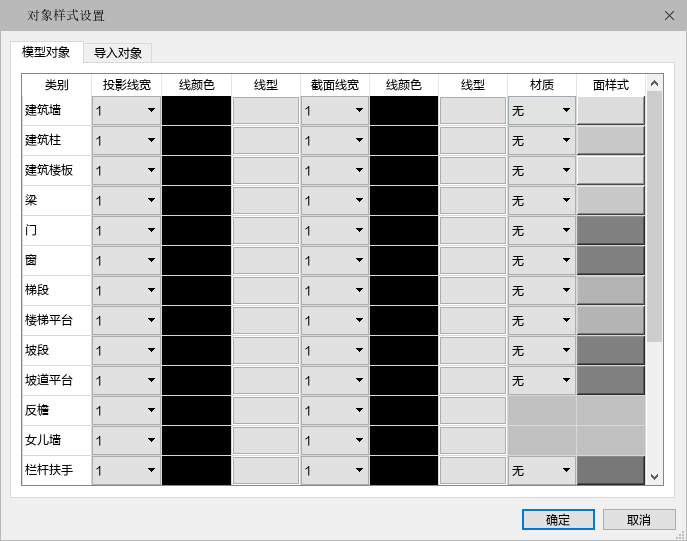Pick section 线颜色 swatch for 建筑柱
Viewport: 687px width, 541px height.
click(x=404, y=140)
